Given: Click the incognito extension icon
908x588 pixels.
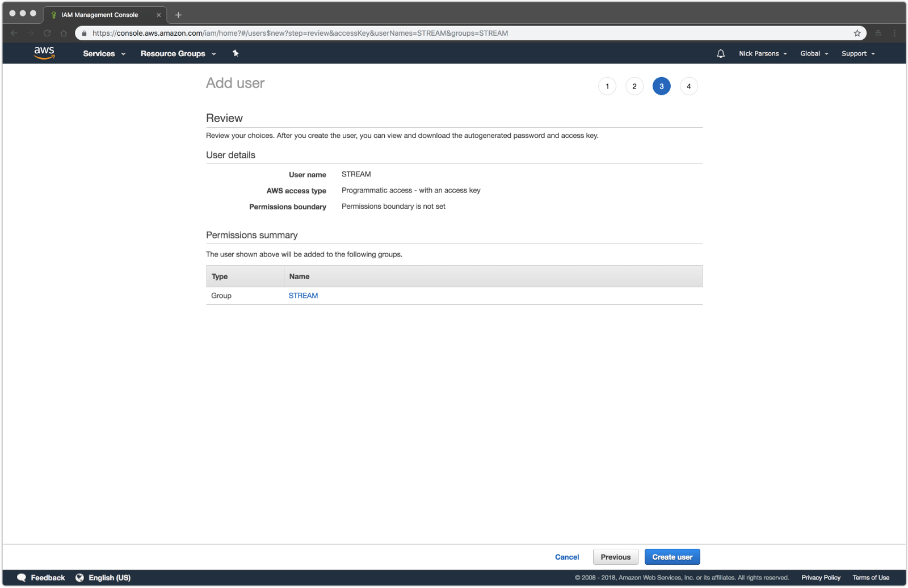Looking at the screenshot, I should click(x=878, y=33).
